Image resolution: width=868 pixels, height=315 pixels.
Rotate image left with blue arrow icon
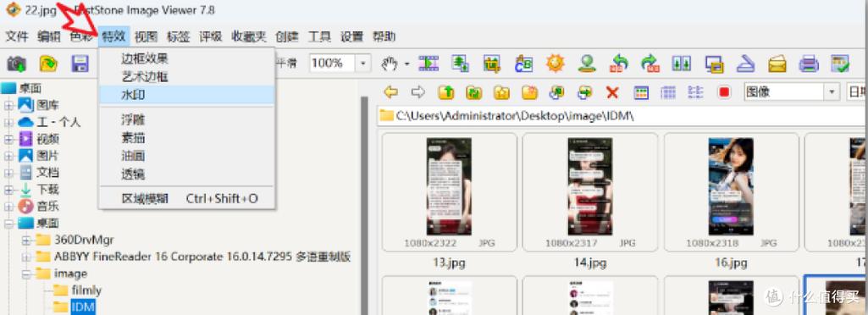point(619,64)
